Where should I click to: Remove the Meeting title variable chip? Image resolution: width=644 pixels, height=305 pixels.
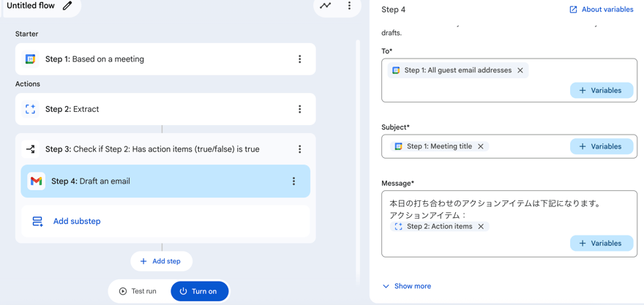(481, 146)
